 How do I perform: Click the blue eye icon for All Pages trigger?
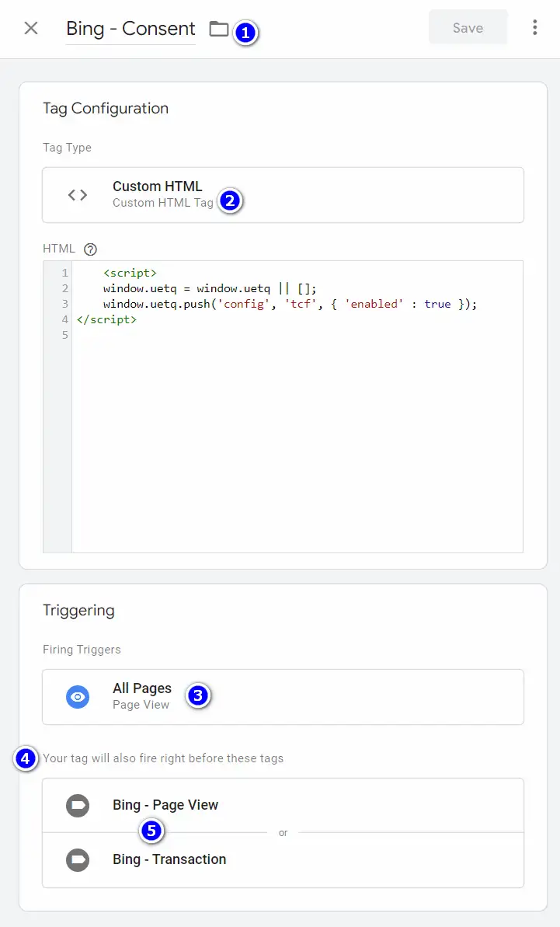pyautogui.click(x=78, y=697)
